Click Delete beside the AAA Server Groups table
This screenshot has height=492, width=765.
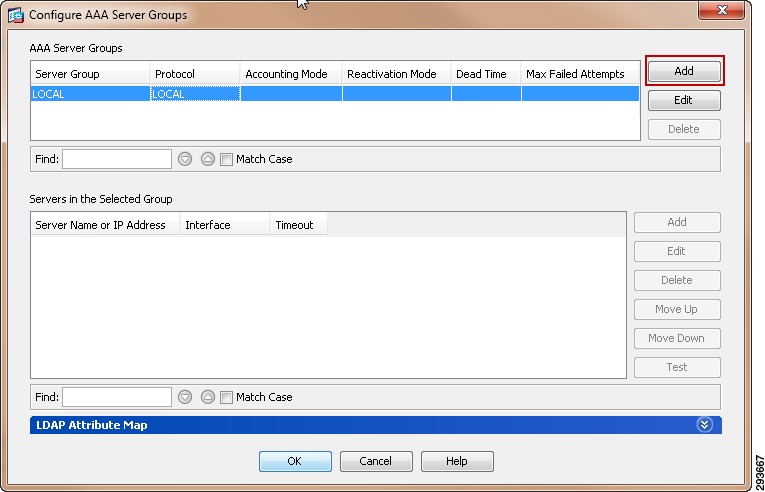[684, 129]
